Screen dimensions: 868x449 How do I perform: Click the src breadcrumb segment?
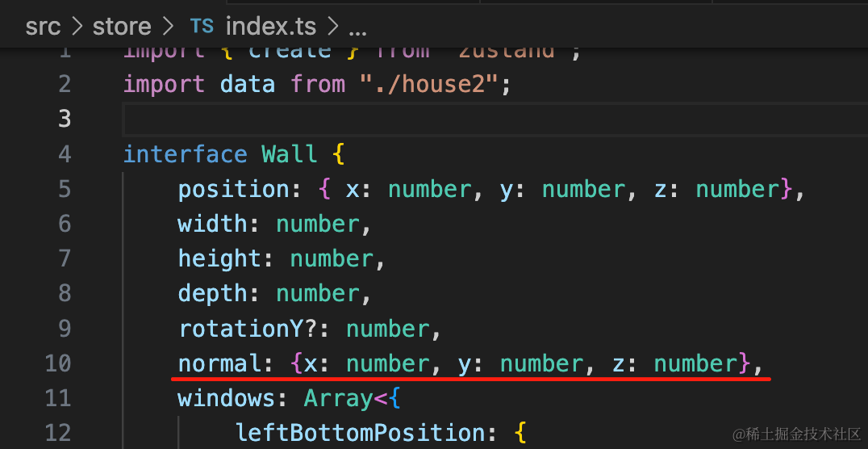(43, 27)
